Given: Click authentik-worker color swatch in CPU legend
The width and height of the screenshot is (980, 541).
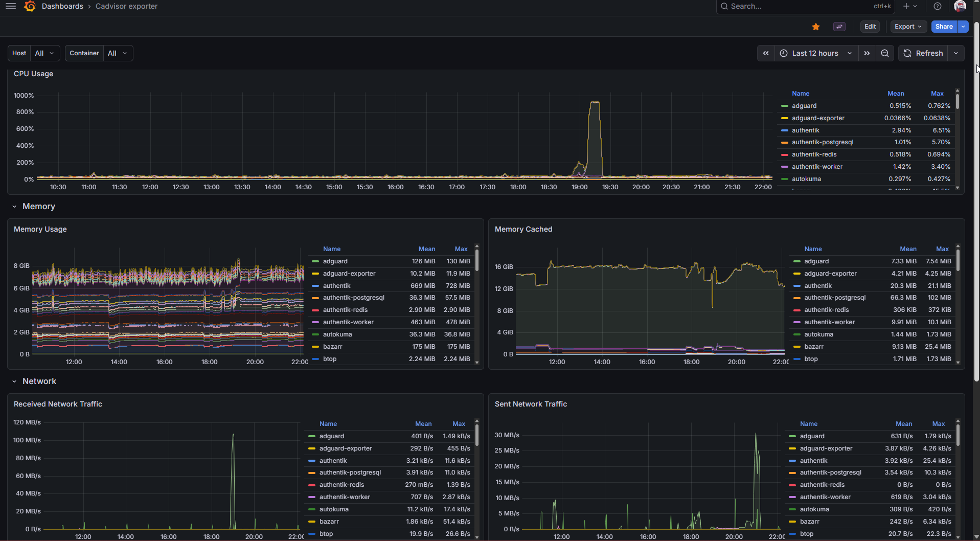Looking at the screenshot, I should tap(785, 167).
